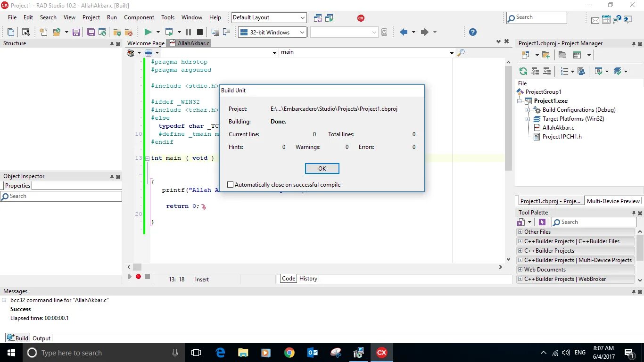Switch to the Welcome Page tab

click(x=146, y=43)
